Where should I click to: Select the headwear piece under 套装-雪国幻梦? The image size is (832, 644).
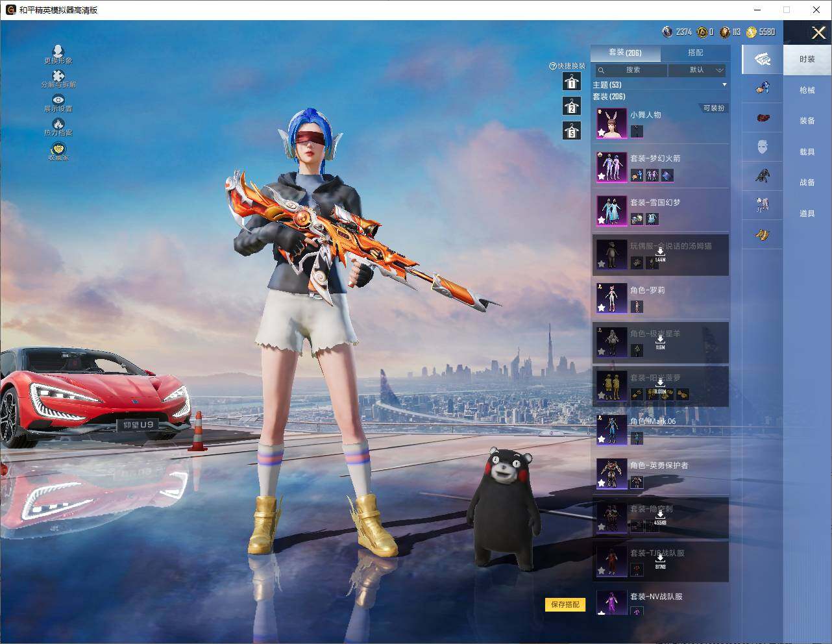[x=637, y=219]
